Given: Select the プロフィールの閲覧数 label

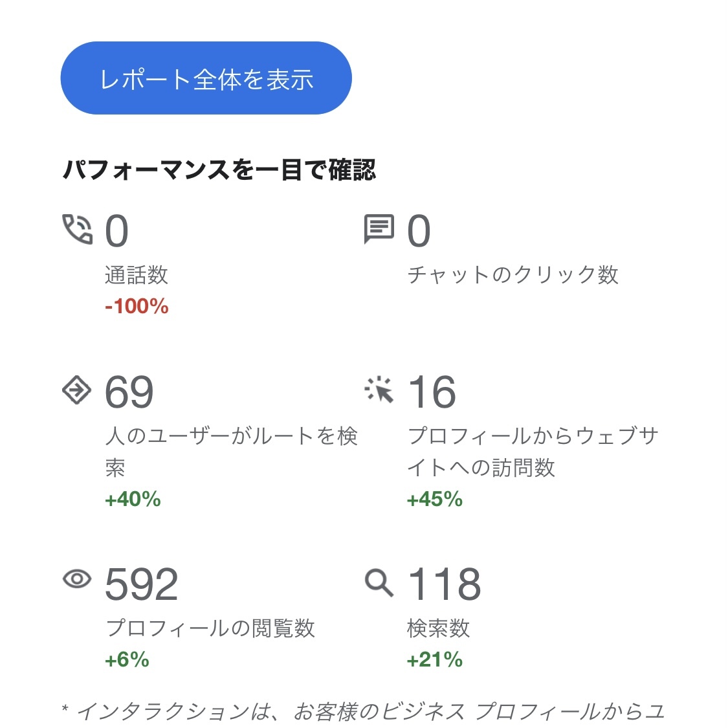Looking at the screenshot, I should pyautogui.click(x=210, y=628).
